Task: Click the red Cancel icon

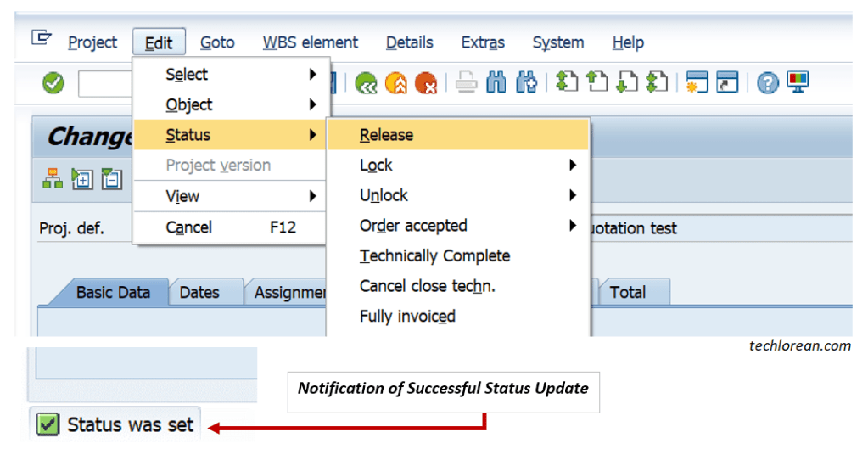Action: 426,83
